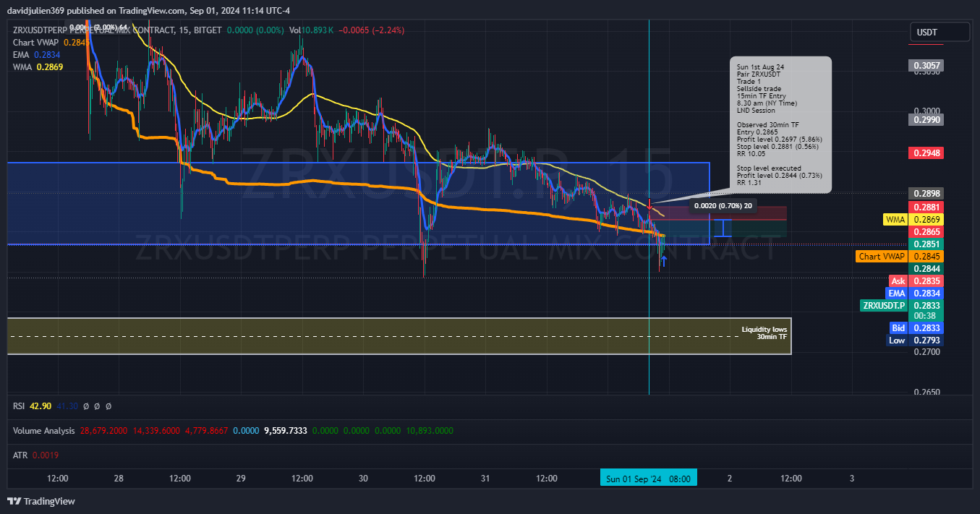This screenshot has height=514, width=980.
Task: Click the RSI value 42.90
Action: coord(41,406)
